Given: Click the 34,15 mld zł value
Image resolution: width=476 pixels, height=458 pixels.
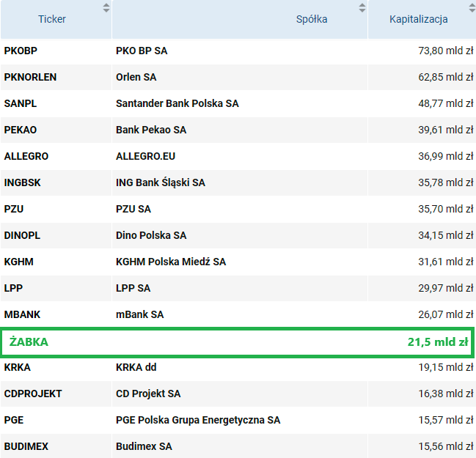Looking at the screenshot, I should pyautogui.click(x=446, y=235).
